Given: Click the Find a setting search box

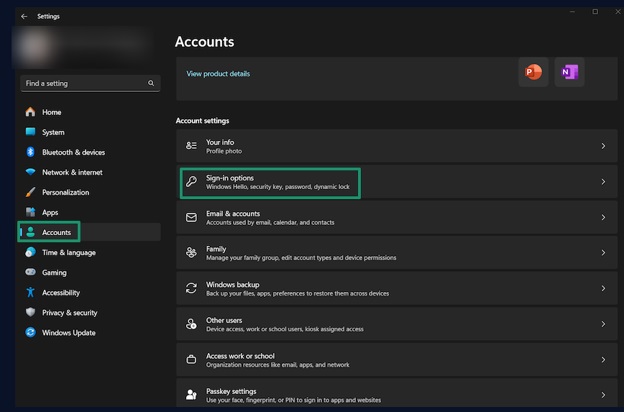Looking at the screenshot, I should click(90, 83).
